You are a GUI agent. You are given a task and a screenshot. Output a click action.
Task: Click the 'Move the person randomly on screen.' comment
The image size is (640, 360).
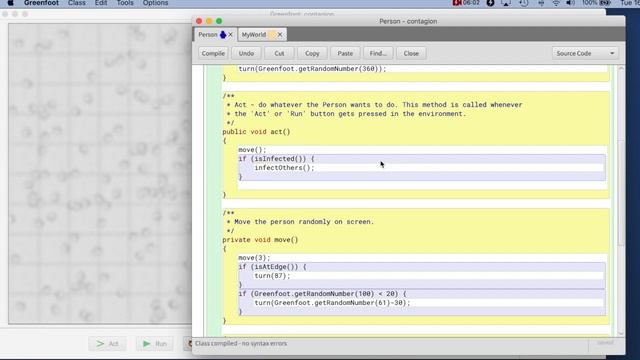pyautogui.click(x=300, y=222)
